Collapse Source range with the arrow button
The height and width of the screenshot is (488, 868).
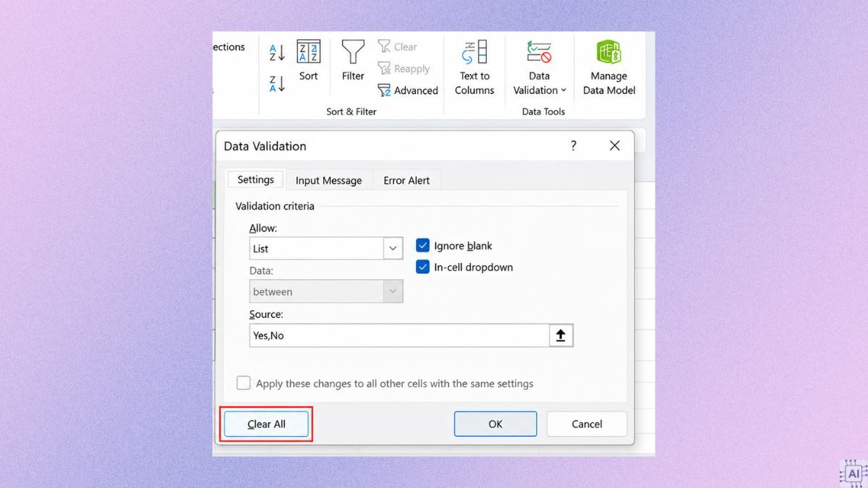[x=561, y=335]
